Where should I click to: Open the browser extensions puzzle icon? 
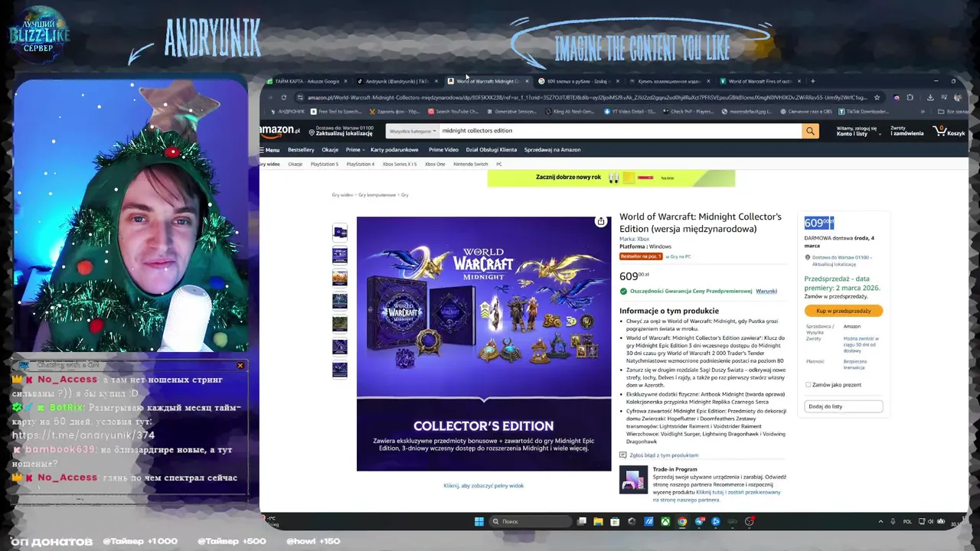point(910,97)
